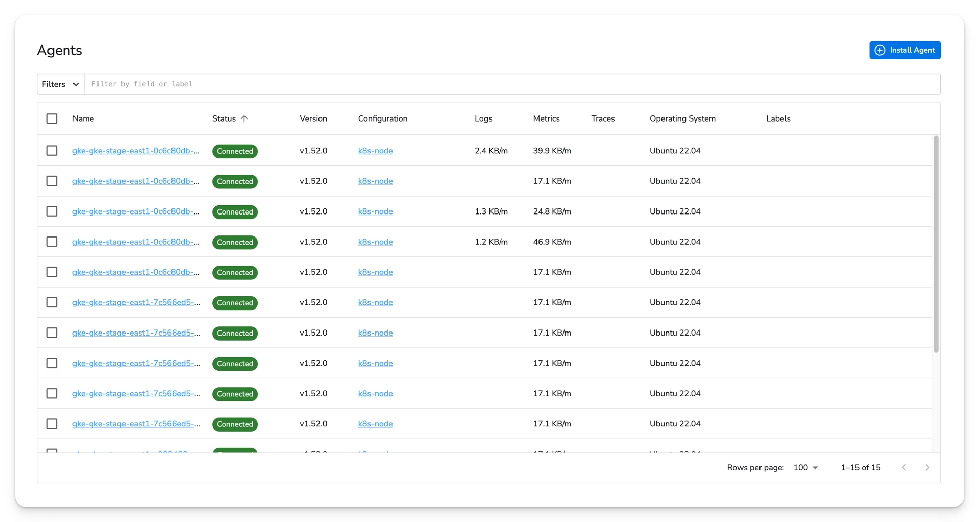Viewport: 980px width, 522px height.
Task: Open the k8s-node configuration link on first row
Action: coord(375,151)
